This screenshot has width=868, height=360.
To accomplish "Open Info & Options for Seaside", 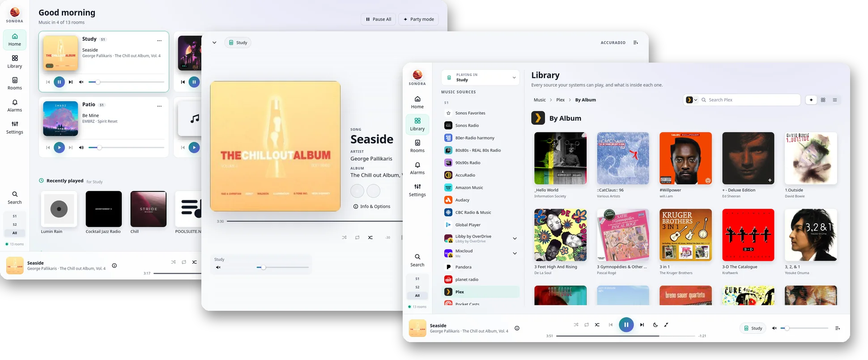I will coord(372,207).
